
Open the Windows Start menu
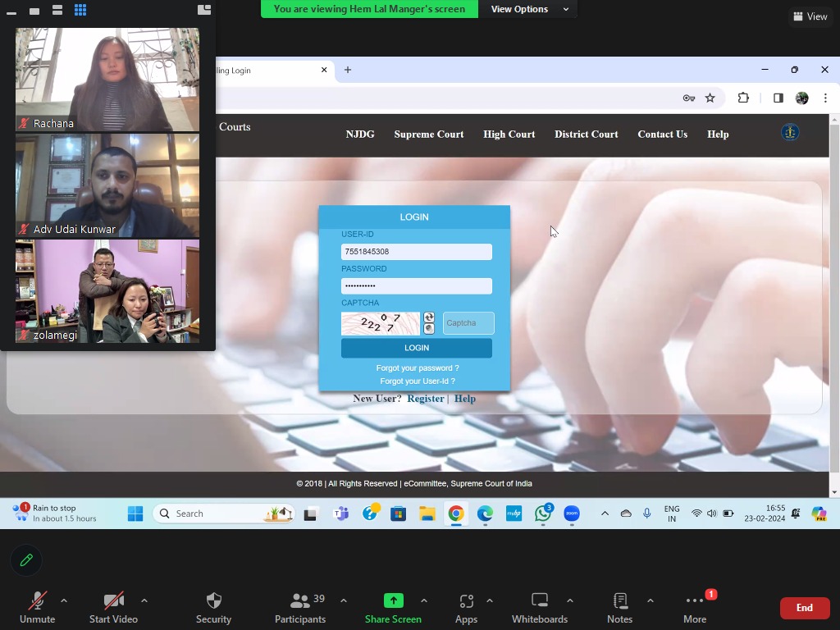click(x=135, y=514)
